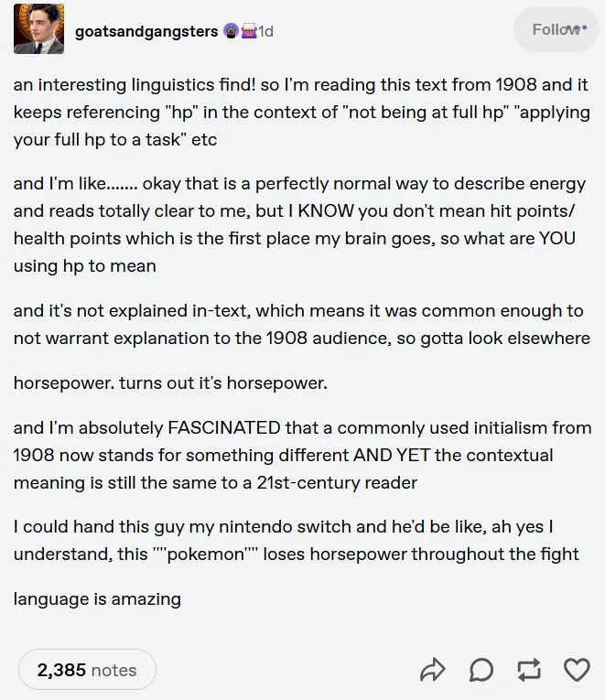Like the post with the heart icon
Image resolution: width=605 pixels, height=700 pixels.
(577, 671)
